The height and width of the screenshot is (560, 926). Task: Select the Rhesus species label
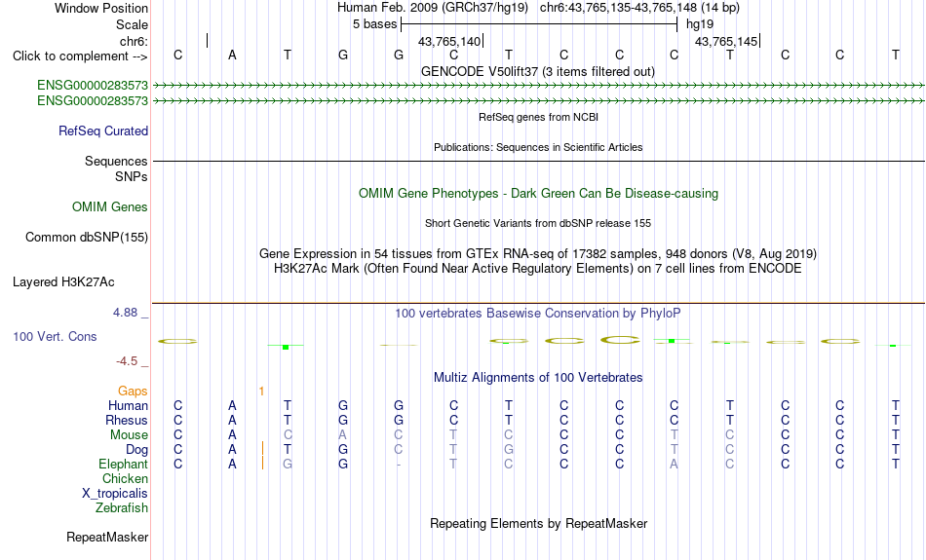(127, 420)
